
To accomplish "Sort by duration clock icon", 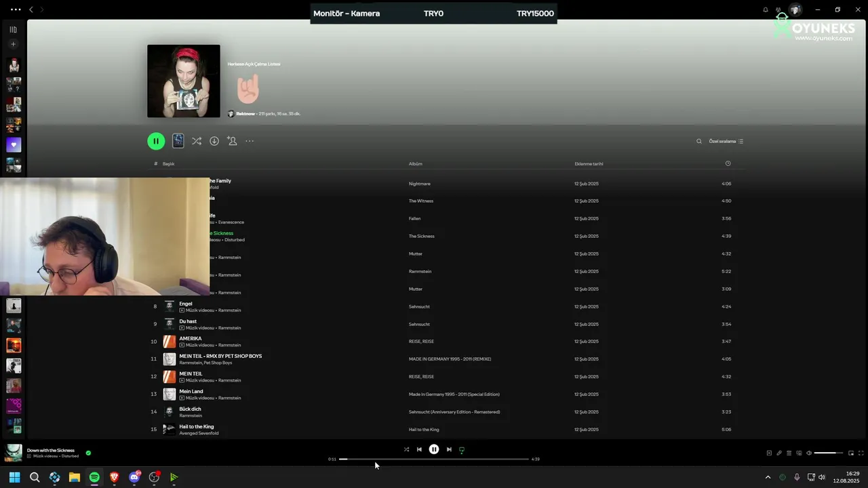I will pyautogui.click(x=728, y=163).
